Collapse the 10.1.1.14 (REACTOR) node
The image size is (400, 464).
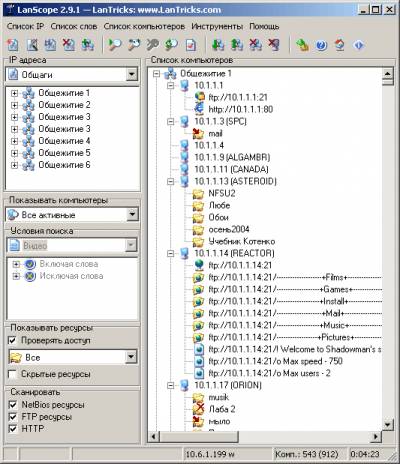point(171,253)
